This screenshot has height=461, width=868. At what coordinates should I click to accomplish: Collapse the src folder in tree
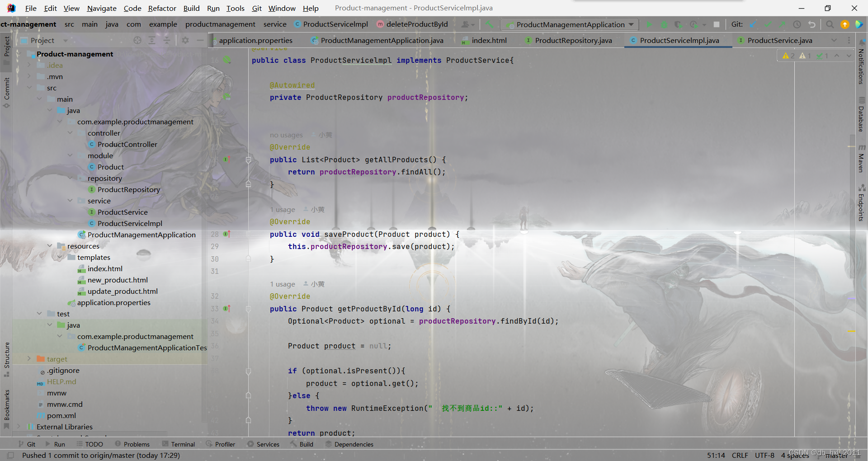tap(29, 88)
